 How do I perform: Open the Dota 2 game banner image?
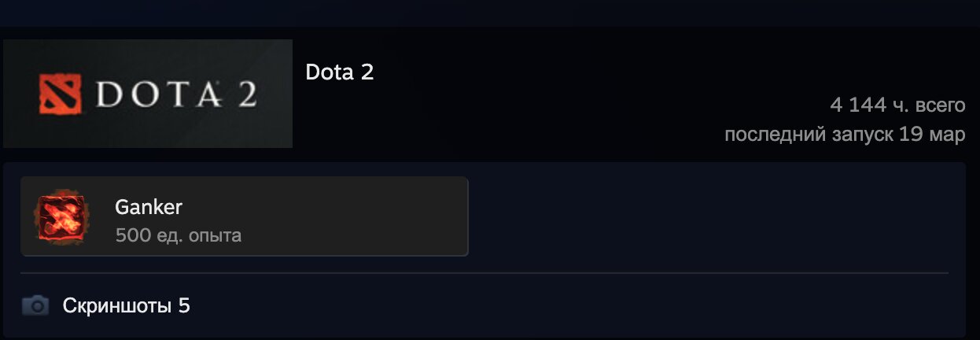pyautogui.click(x=148, y=94)
